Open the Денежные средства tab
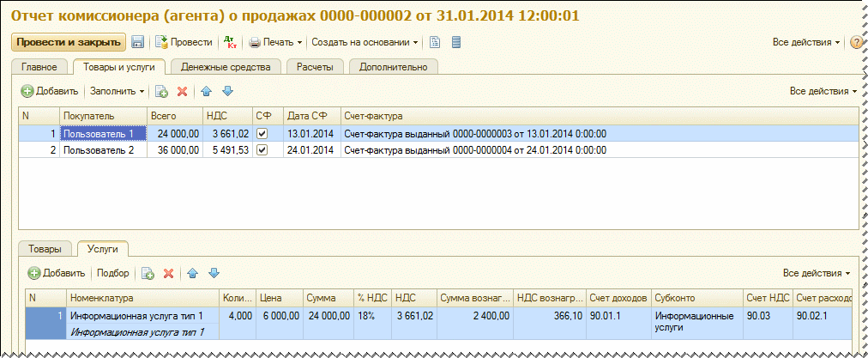The height and width of the screenshot is (358, 868). coord(226,67)
